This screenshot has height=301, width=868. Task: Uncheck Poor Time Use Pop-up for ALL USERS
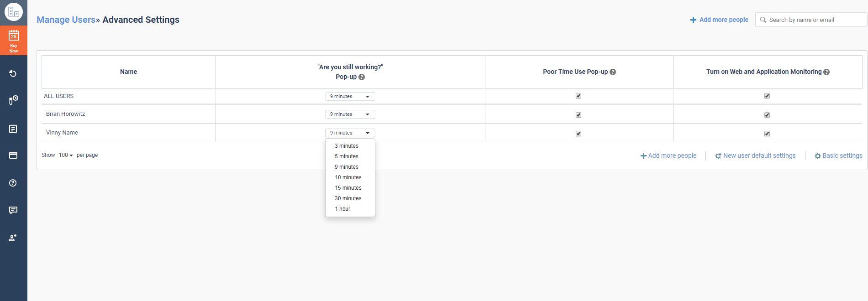(x=579, y=96)
